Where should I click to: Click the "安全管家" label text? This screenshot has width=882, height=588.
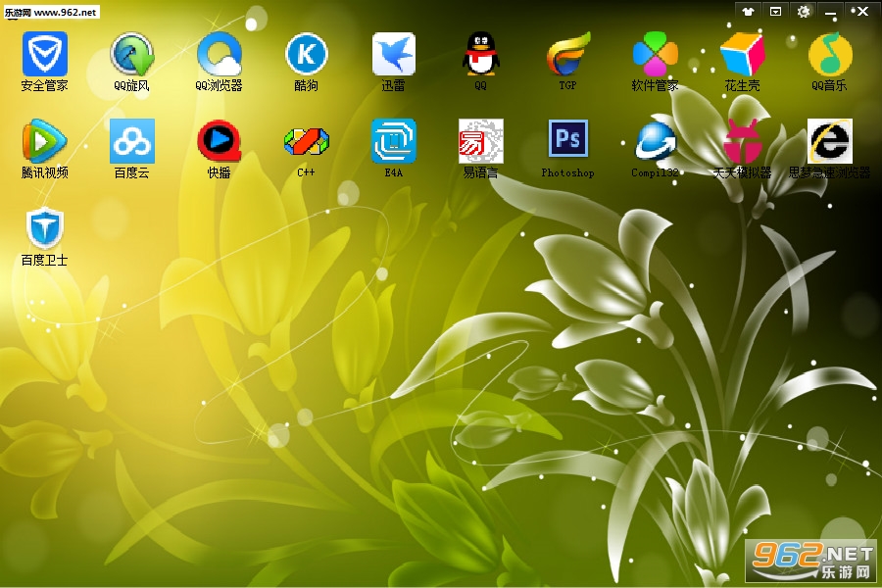tap(44, 85)
